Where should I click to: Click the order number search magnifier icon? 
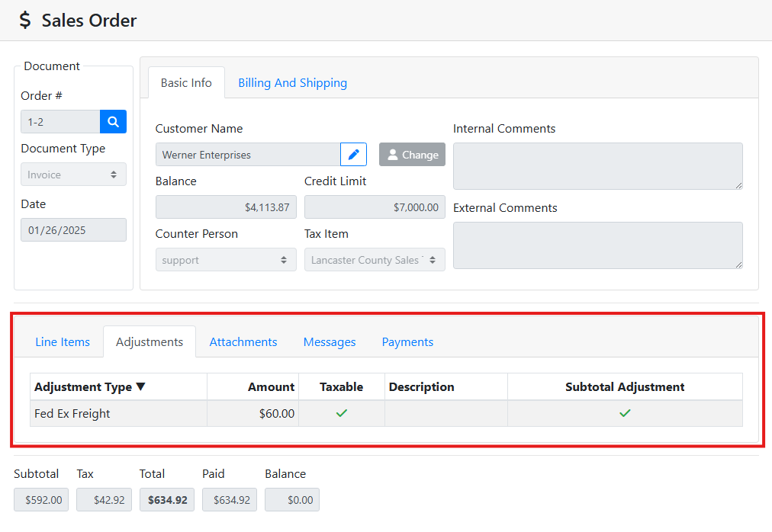coord(113,122)
